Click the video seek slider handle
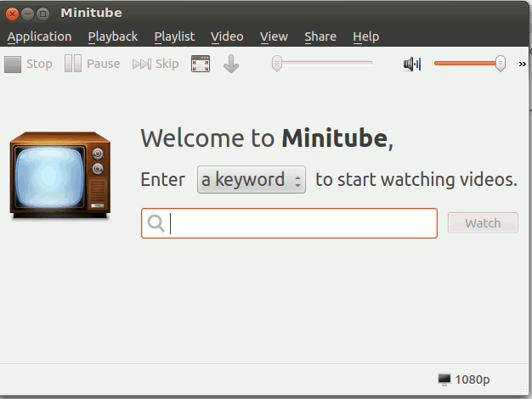 coord(277,64)
